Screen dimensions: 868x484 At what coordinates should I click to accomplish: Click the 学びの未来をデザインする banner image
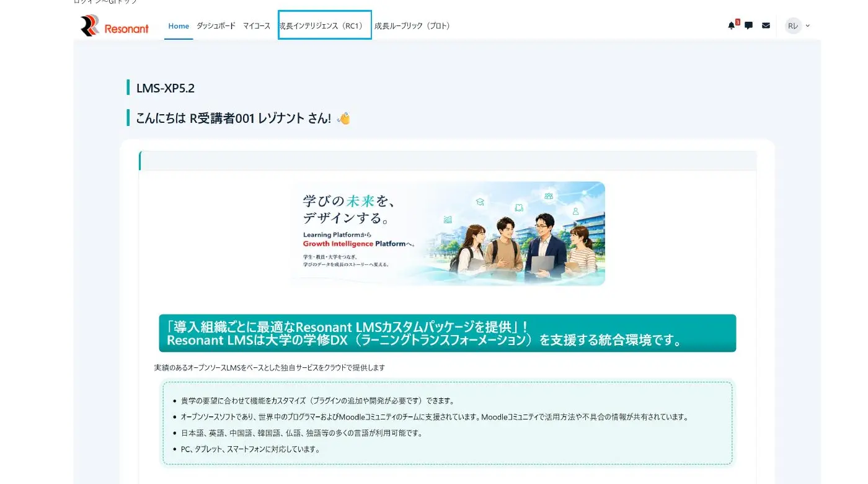(x=448, y=233)
